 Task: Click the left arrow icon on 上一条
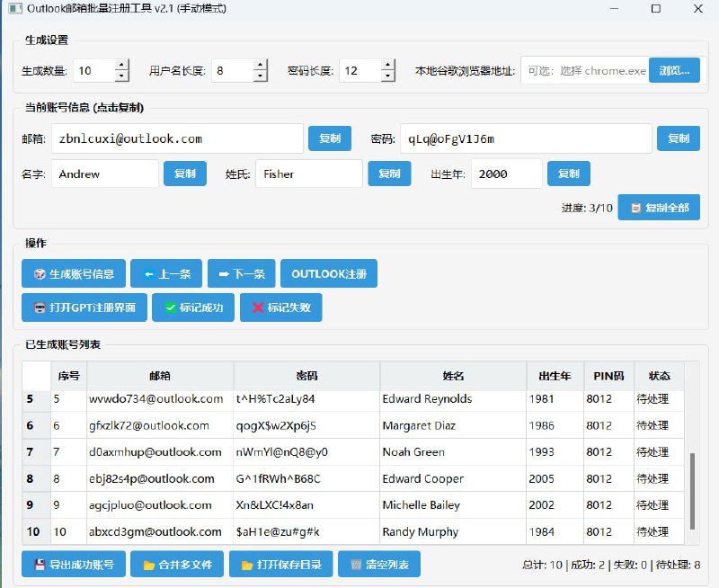pos(149,274)
